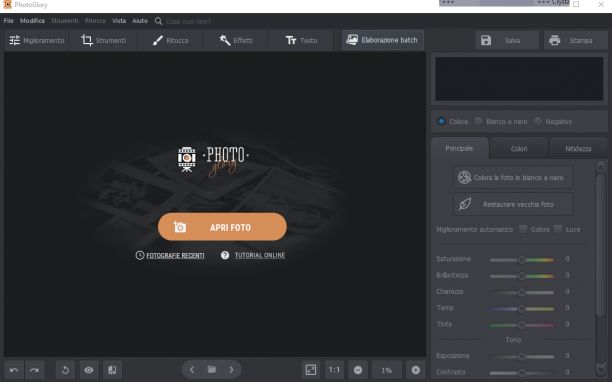This screenshot has height=382, width=612.
Task: Click the Tono section label
Action: pyautogui.click(x=513, y=340)
